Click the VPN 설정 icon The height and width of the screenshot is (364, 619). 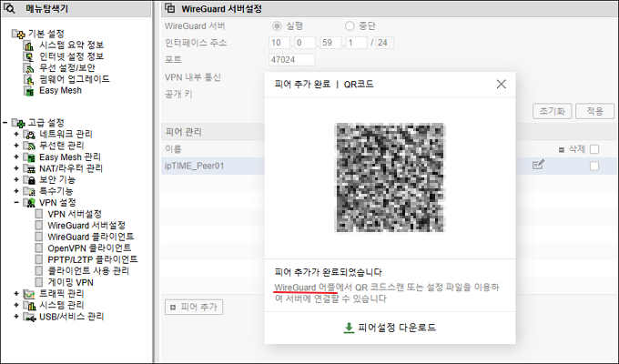pyautogui.click(x=29, y=203)
